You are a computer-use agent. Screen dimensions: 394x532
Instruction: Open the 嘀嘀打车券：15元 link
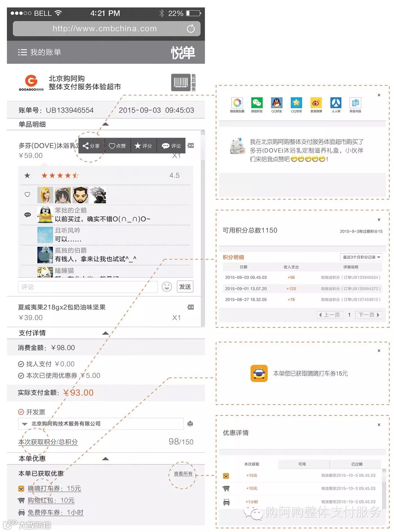pos(54,489)
